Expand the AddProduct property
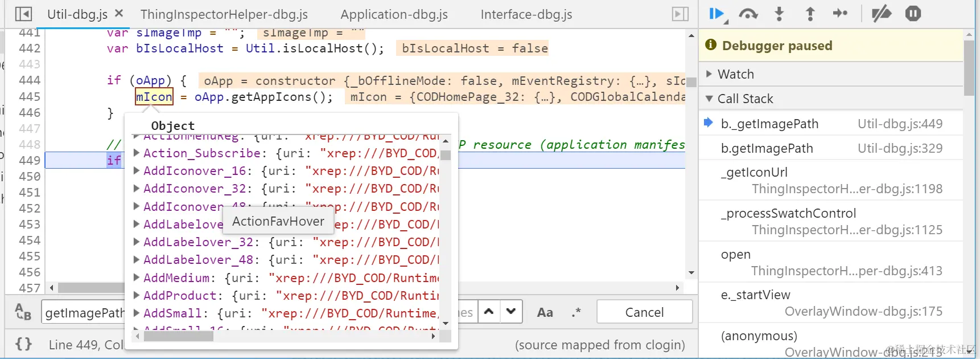The height and width of the screenshot is (359, 980). tap(137, 295)
